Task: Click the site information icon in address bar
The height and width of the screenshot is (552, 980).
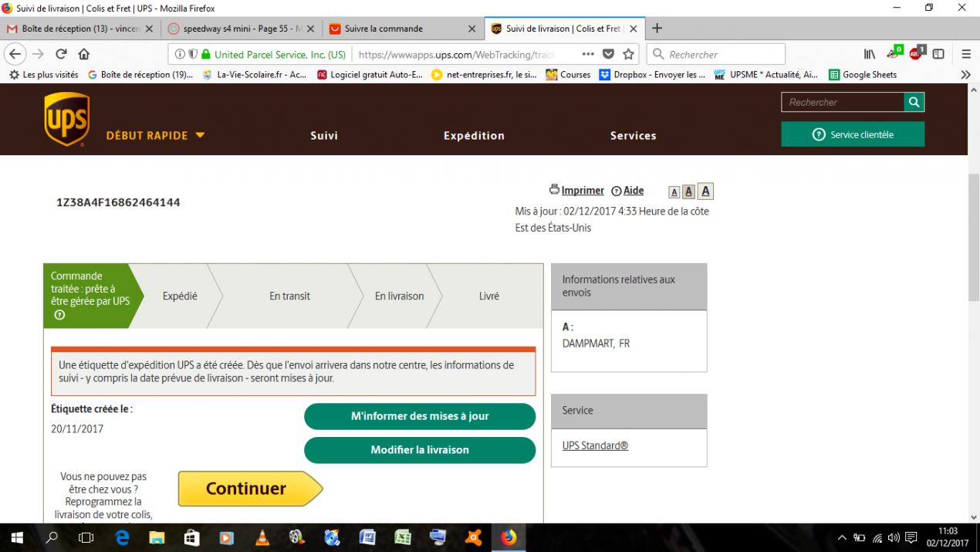Action: click(x=180, y=54)
